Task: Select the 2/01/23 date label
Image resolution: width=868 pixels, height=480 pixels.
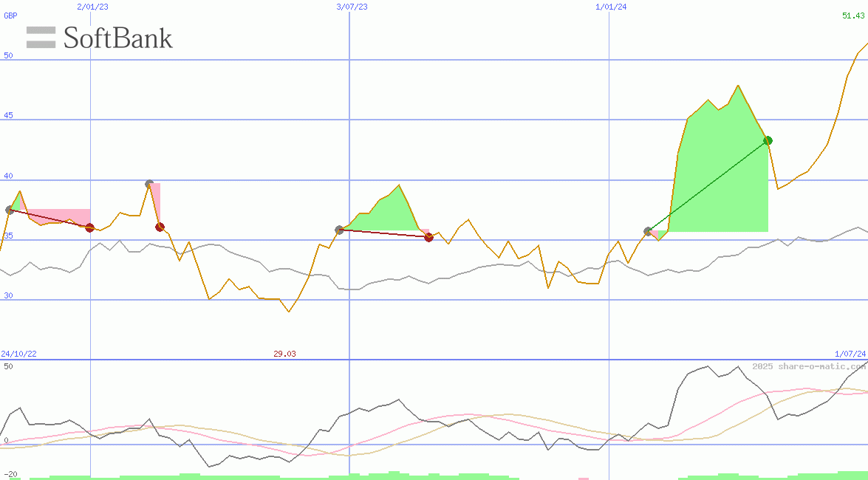Action: pyautogui.click(x=92, y=7)
